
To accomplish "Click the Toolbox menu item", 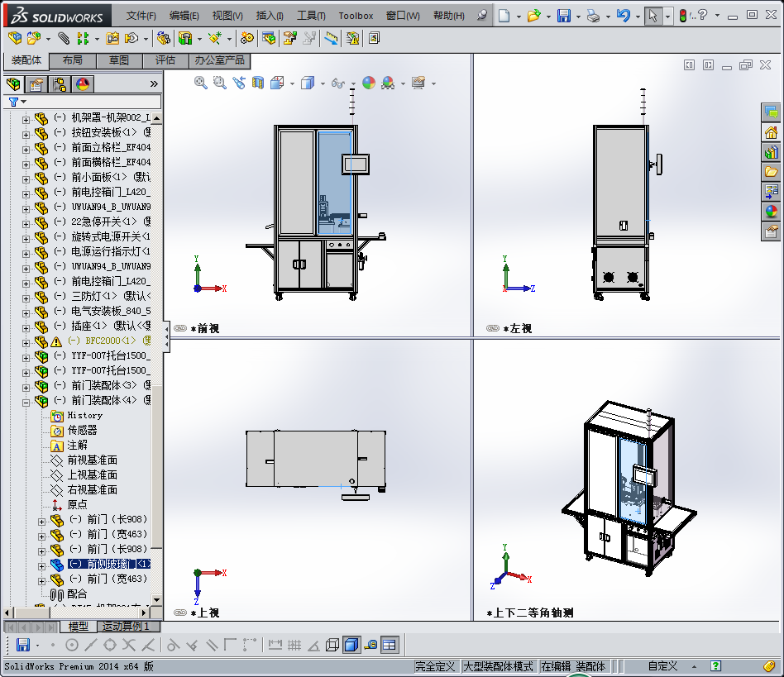I will point(356,15).
